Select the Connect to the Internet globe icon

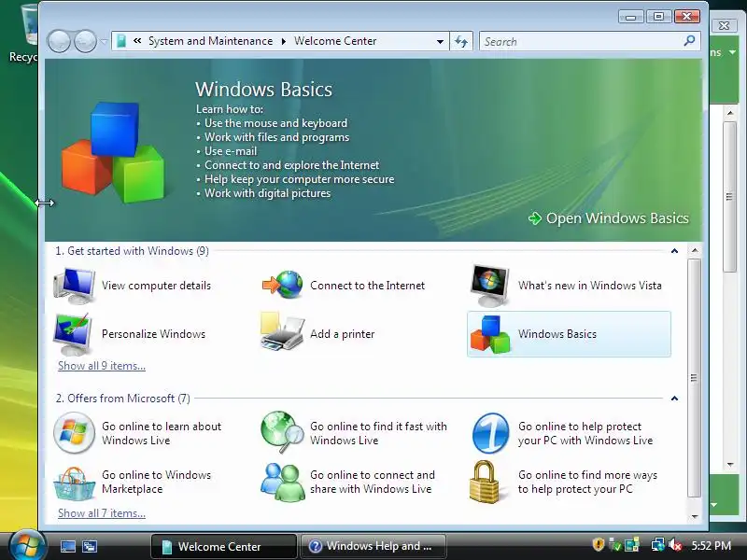(x=283, y=285)
